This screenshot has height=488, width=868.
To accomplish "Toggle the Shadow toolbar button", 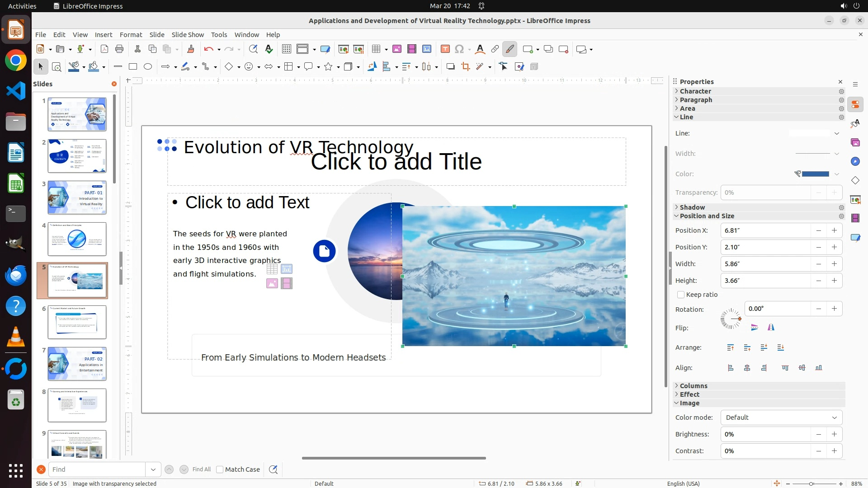I will coord(450,67).
